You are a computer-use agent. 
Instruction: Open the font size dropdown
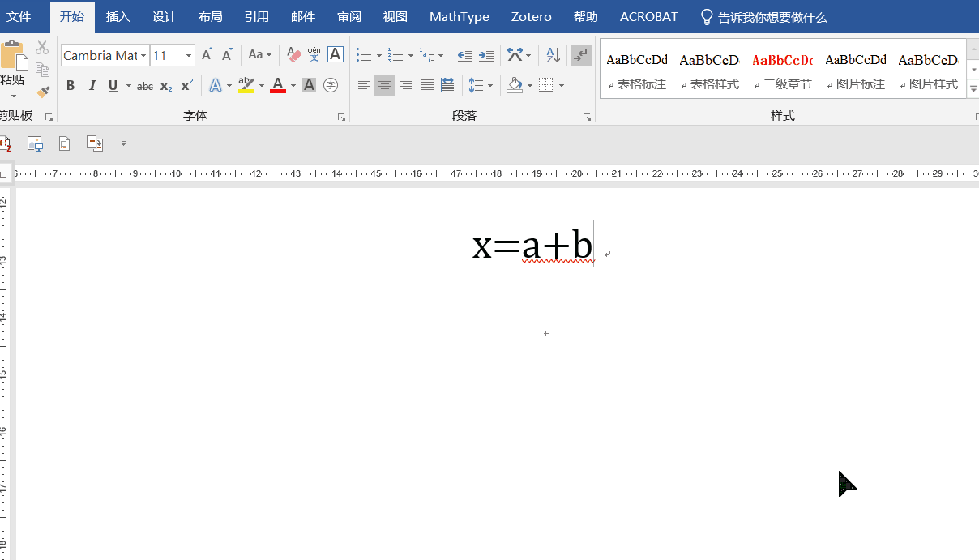click(x=189, y=55)
